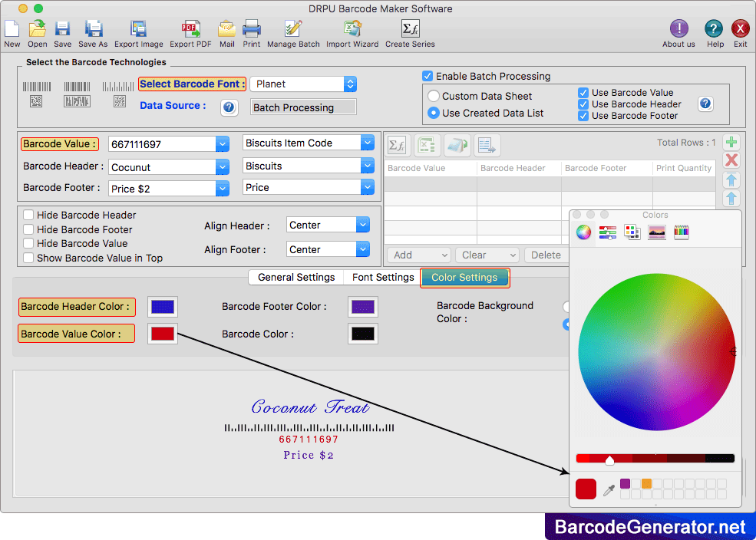The image size is (756, 540).
Task: Toggle Use Barcode Value checkbox
Action: point(583,93)
